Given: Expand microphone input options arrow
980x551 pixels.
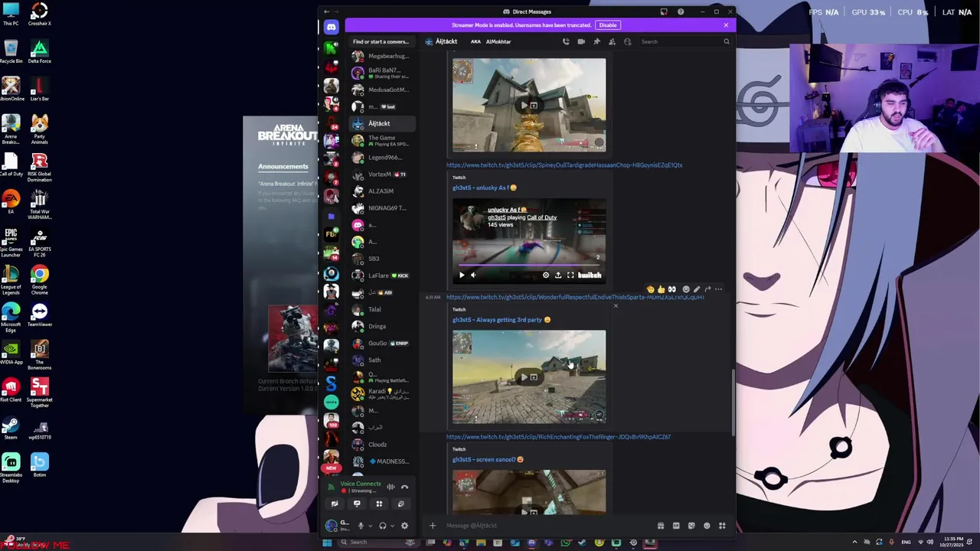Looking at the screenshot, I should 371,526.
